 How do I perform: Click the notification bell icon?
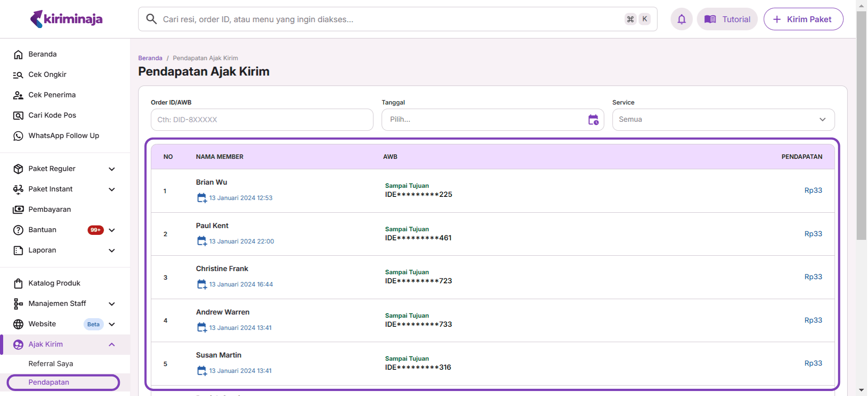(x=681, y=19)
